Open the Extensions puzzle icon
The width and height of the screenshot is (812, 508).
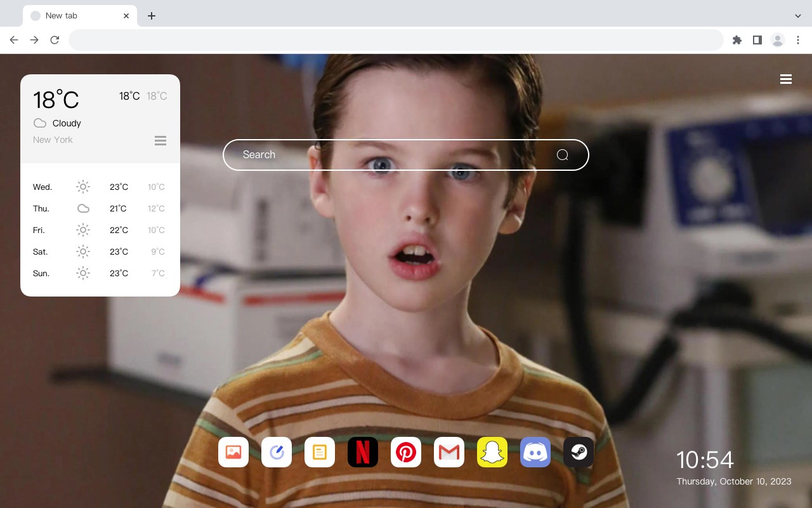pyautogui.click(x=737, y=40)
